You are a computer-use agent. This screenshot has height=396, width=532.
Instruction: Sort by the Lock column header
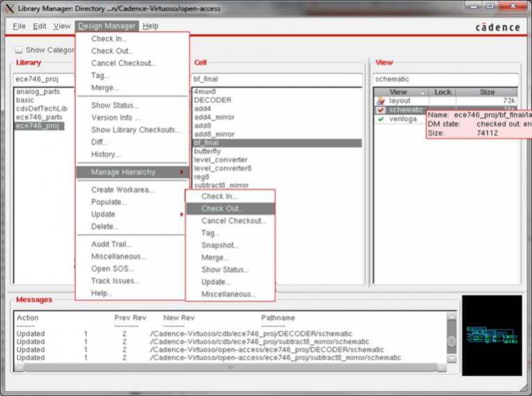[442, 92]
